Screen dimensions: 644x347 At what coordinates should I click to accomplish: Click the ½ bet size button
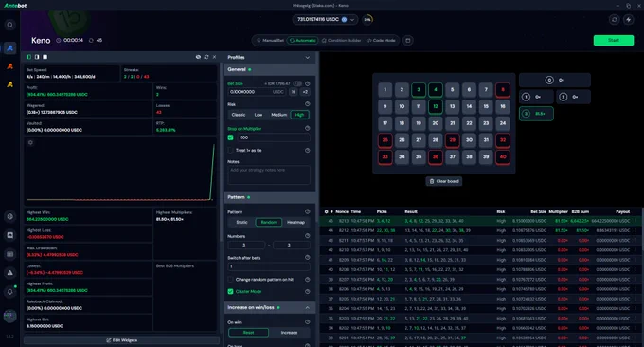click(293, 92)
